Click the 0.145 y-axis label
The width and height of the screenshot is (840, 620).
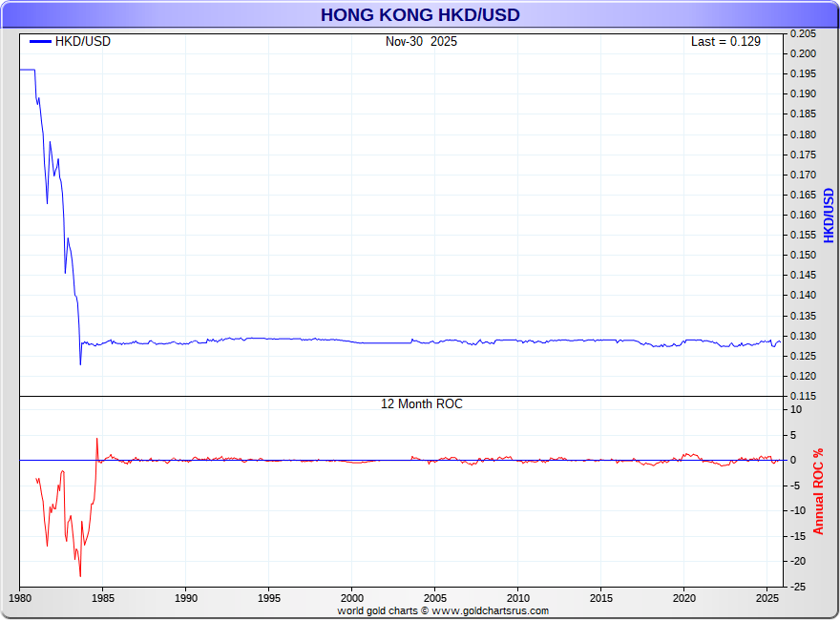click(x=803, y=276)
